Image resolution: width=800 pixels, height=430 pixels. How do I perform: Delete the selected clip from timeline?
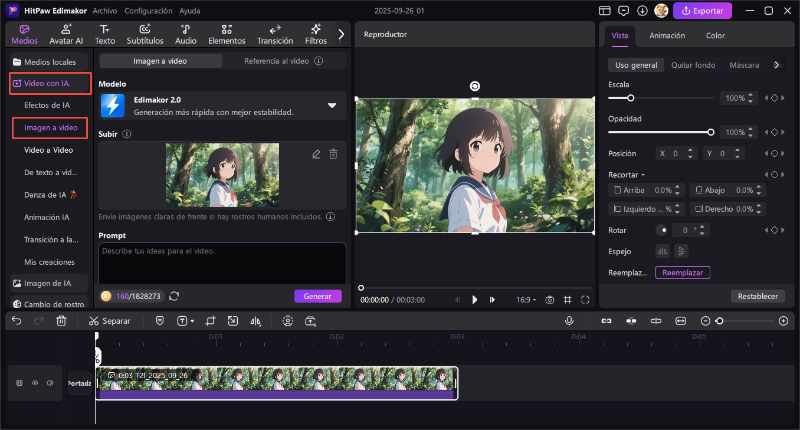61,321
